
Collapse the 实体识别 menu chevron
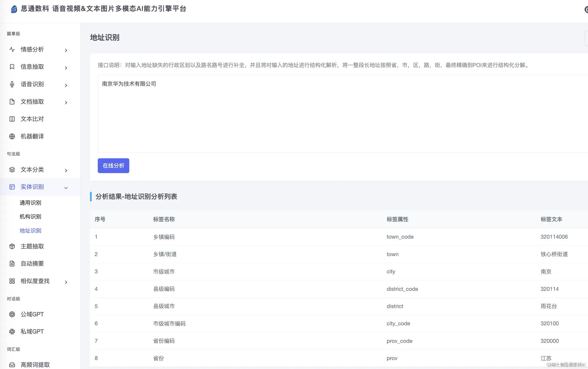(x=66, y=188)
